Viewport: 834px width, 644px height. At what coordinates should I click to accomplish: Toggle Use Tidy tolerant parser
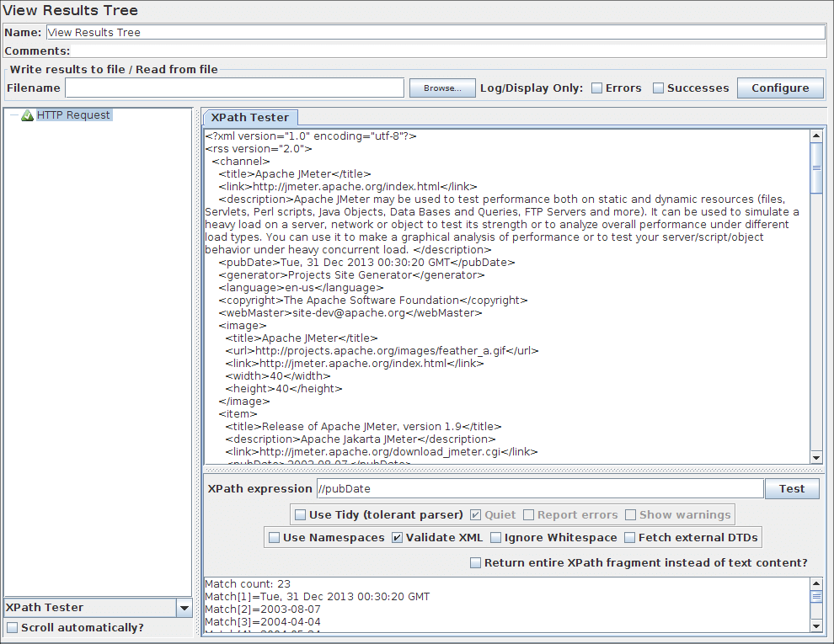click(301, 515)
